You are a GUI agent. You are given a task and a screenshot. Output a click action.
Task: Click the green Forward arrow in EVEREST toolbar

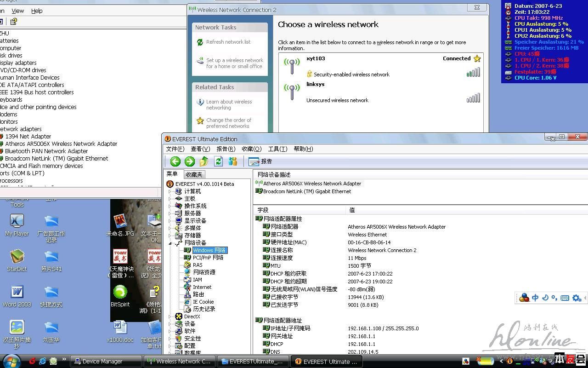[190, 161]
